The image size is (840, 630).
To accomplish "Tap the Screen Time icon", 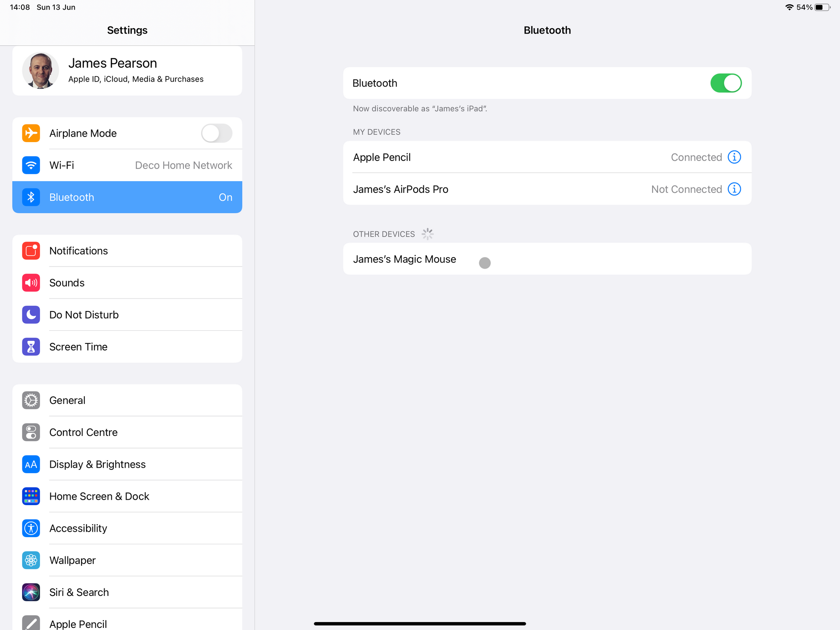I will tap(31, 346).
